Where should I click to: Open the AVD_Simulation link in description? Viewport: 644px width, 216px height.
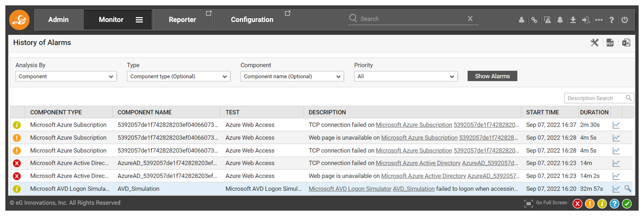point(414,189)
